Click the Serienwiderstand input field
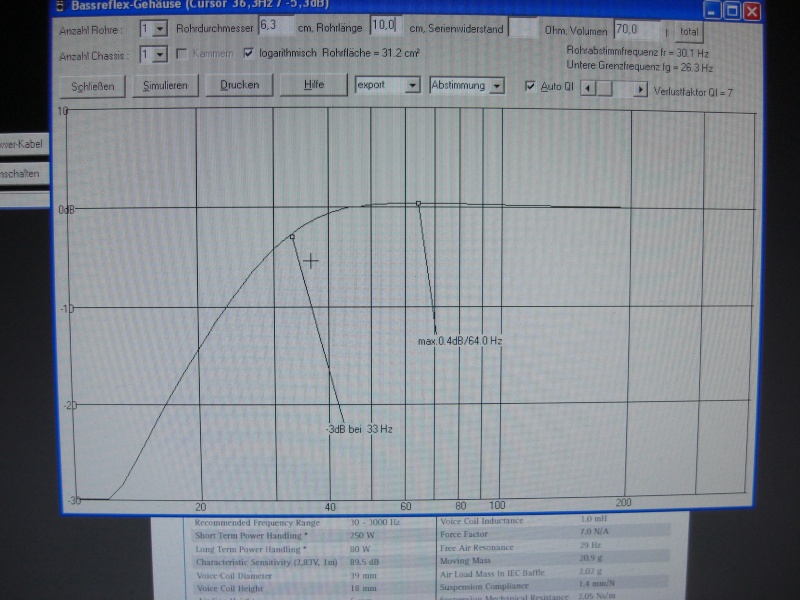 tap(522, 28)
